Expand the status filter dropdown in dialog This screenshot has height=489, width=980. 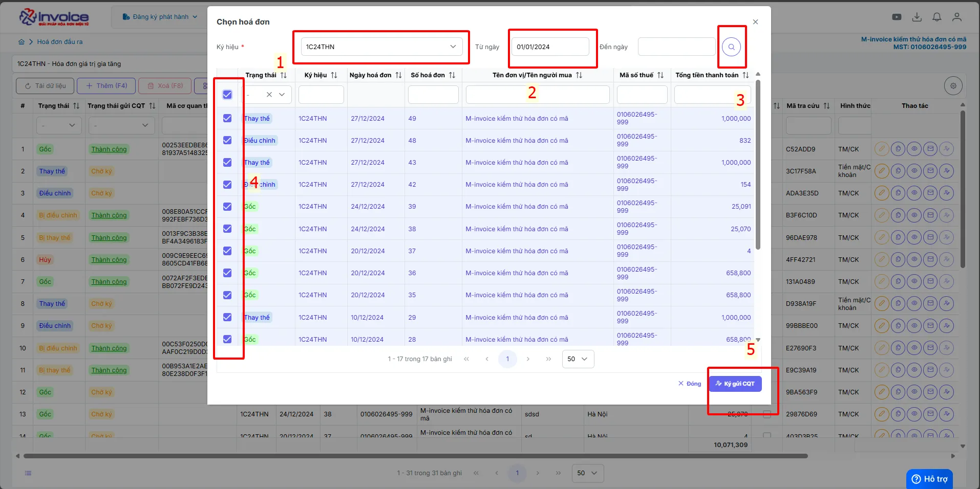(x=282, y=95)
